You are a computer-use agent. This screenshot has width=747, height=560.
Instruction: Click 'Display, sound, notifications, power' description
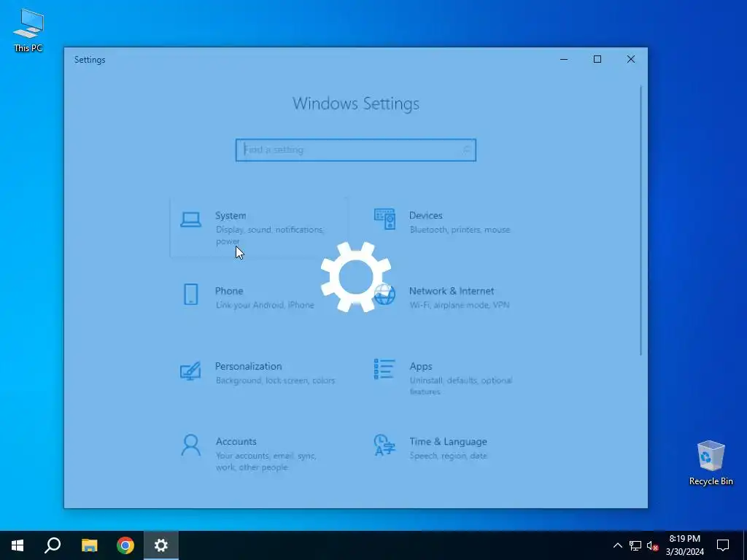click(x=270, y=236)
